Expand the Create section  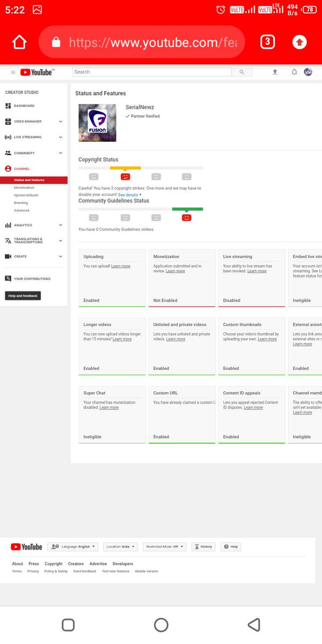60,257
